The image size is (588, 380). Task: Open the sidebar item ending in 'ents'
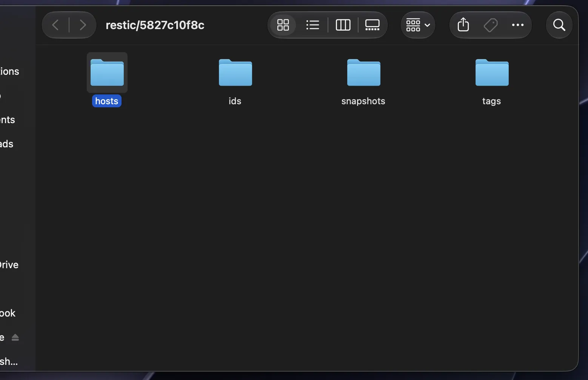(8, 120)
